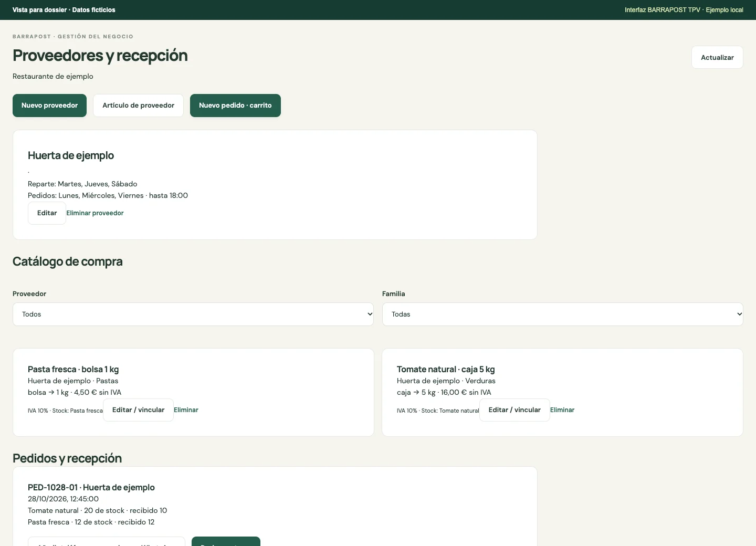Click Editar on the Huerta de ejemplo supplier card

click(47, 213)
